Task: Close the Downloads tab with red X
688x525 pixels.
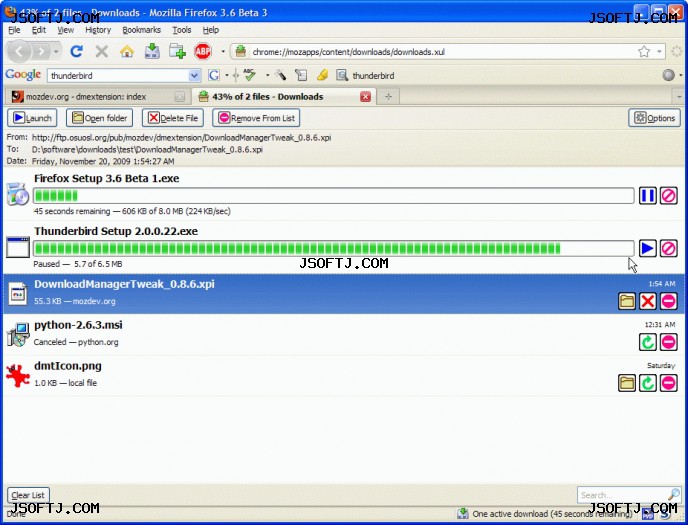Action: (x=365, y=96)
